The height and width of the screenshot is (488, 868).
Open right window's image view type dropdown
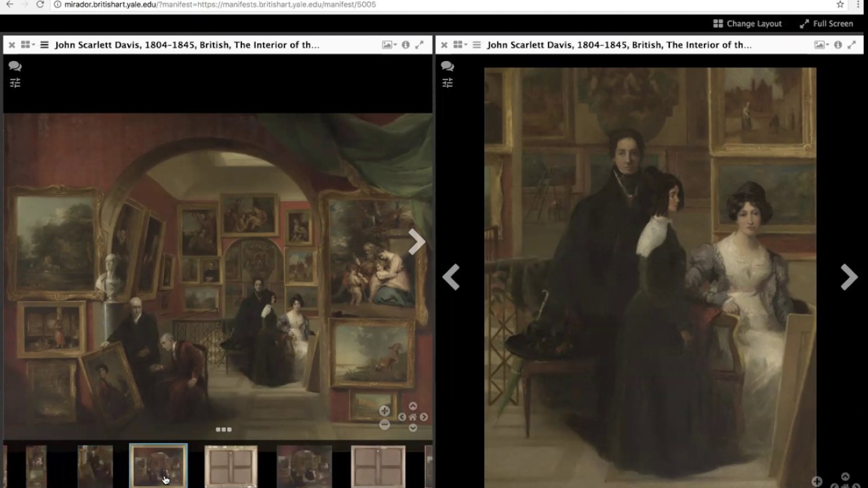[822, 45]
